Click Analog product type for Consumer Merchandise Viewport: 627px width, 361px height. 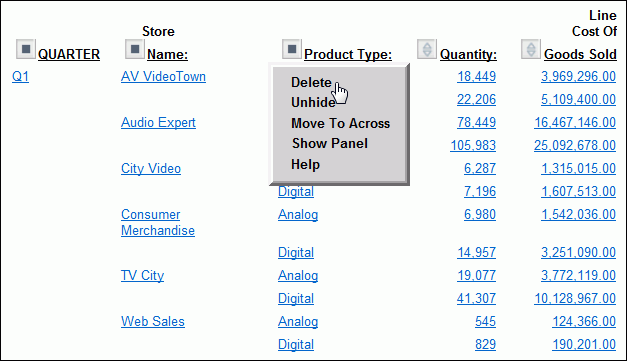pos(298,215)
